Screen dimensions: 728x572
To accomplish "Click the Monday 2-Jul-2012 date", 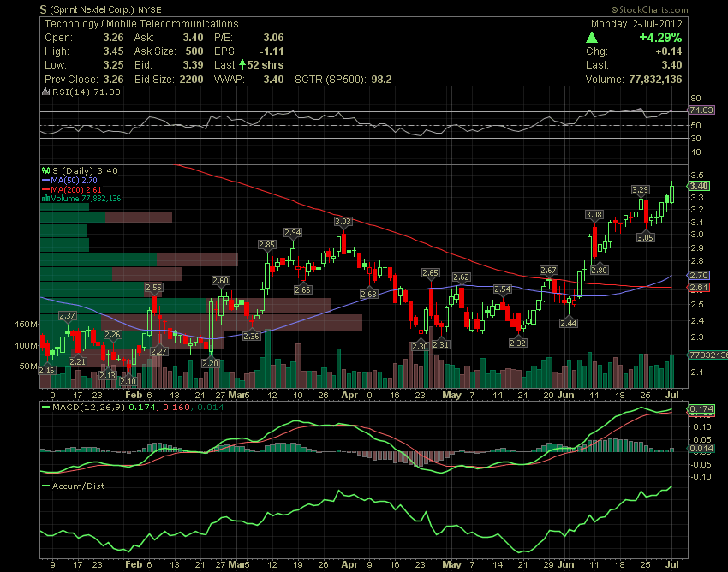I will pyautogui.click(x=636, y=24).
